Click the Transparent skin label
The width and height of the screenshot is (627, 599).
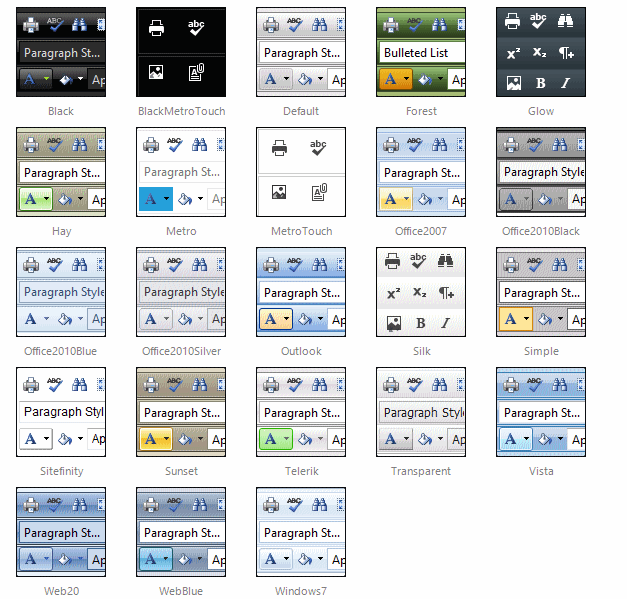click(421, 471)
